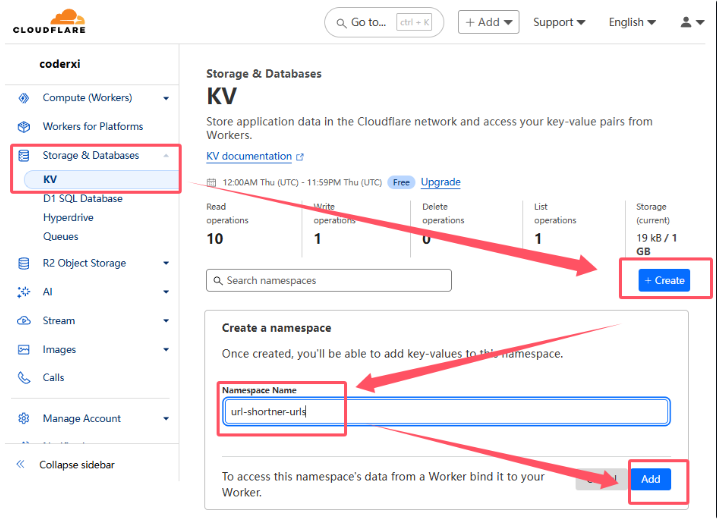Expand the Support dropdown menu

[x=560, y=22]
